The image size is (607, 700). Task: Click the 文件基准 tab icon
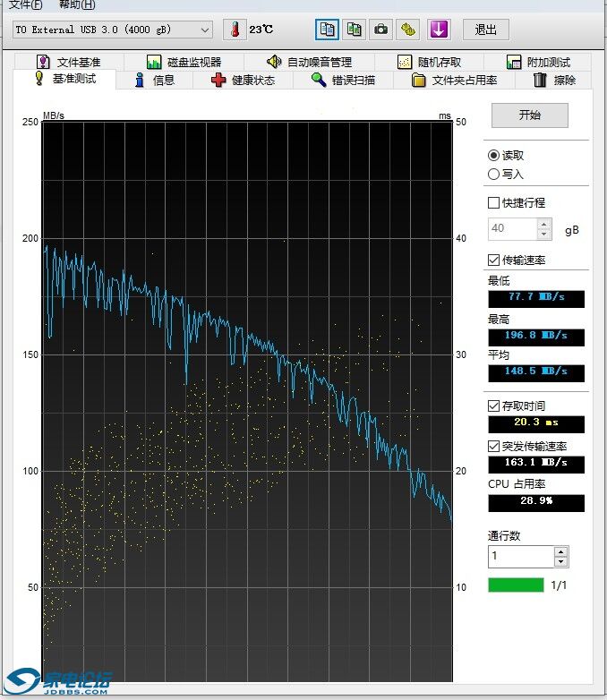[x=43, y=62]
